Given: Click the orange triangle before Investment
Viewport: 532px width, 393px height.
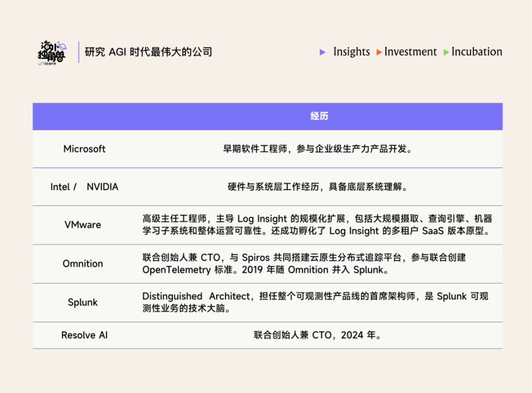Looking at the screenshot, I should point(379,52).
